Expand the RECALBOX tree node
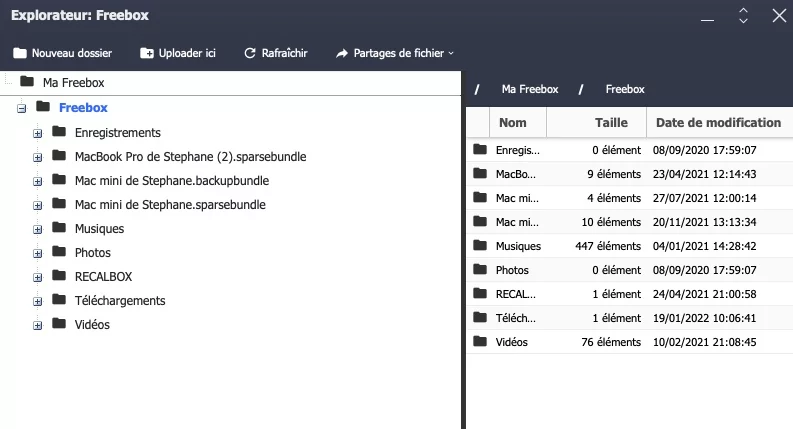Image resolution: width=793 pixels, height=429 pixels. tap(37, 277)
